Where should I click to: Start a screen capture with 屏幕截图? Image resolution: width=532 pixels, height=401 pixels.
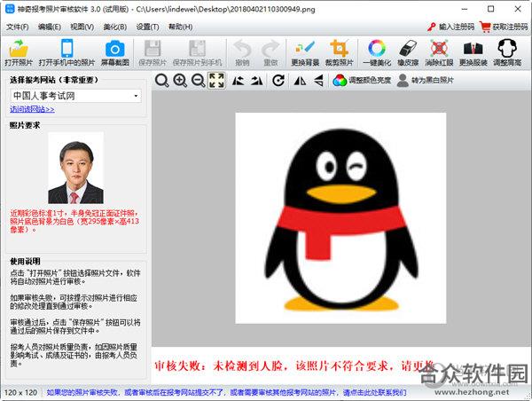pos(115,52)
